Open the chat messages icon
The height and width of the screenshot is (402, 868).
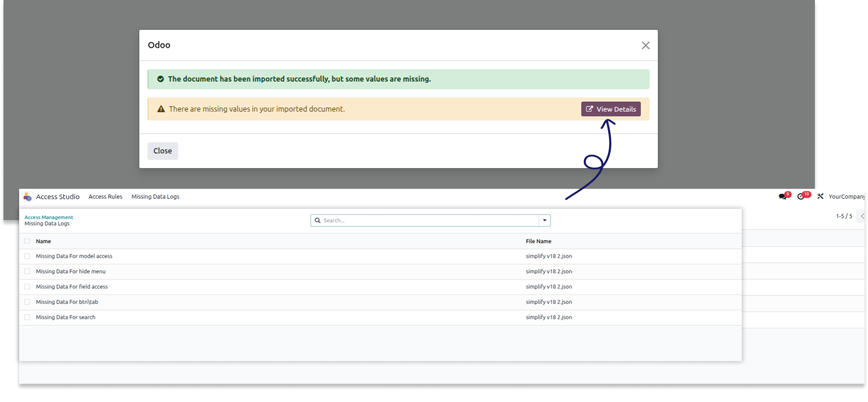[783, 197]
